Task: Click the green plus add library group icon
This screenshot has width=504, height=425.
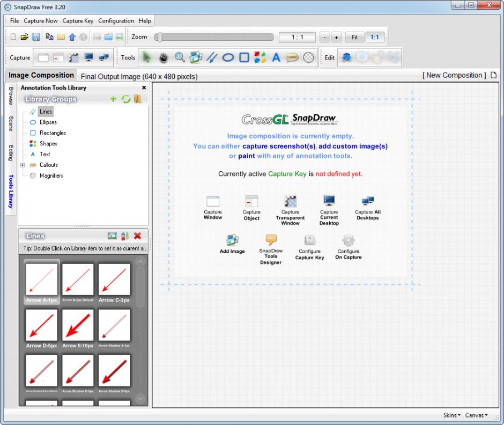Action: pyautogui.click(x=113, y=99)
